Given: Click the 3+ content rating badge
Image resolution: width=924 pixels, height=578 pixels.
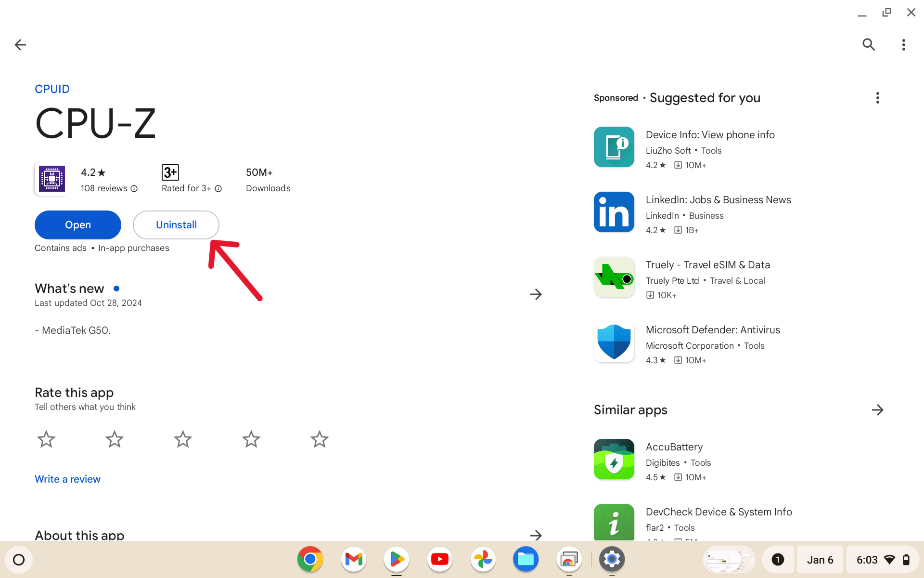Looking at the screenshot, I should [x=170, y=172].
